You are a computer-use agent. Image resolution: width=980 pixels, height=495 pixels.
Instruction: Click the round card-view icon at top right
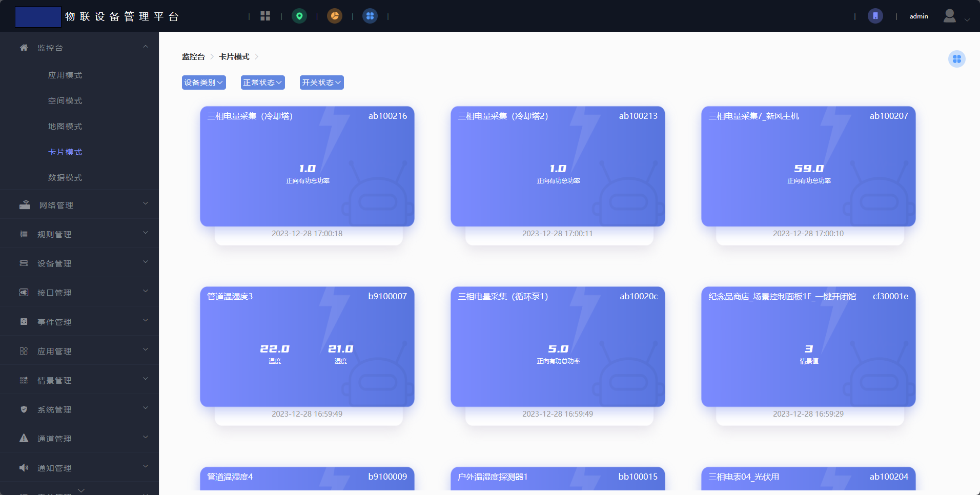point(956,59)
